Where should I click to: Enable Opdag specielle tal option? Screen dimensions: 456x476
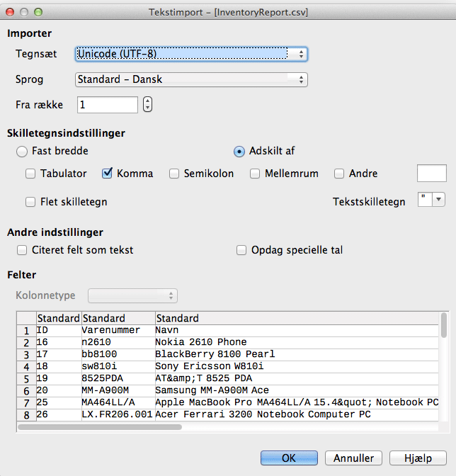click(241, 250)
